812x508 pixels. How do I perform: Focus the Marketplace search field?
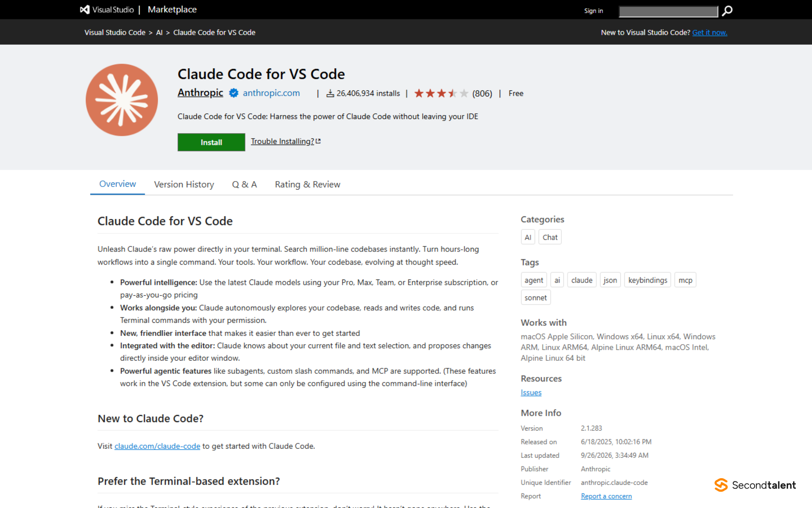pyautogui.click(x=669, y=11)
